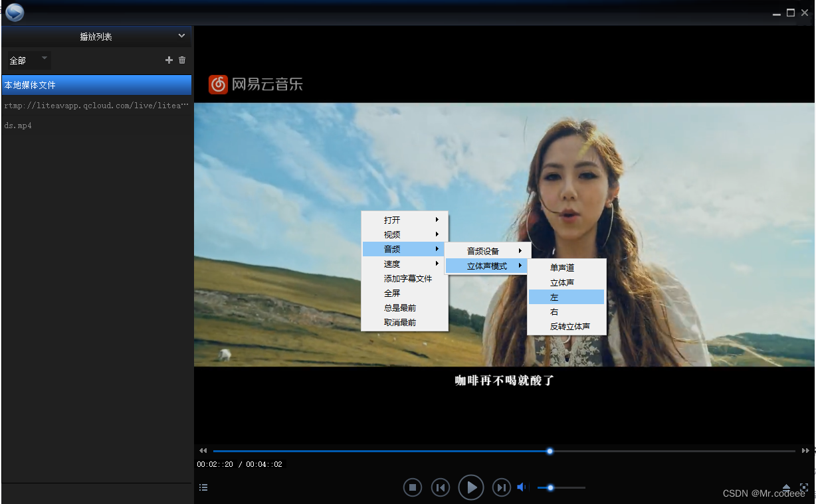Image resolution: width=816 pixels, height=504 pixels.
Task: Open the 全部 filter dropdown
Action: (27, 60)
